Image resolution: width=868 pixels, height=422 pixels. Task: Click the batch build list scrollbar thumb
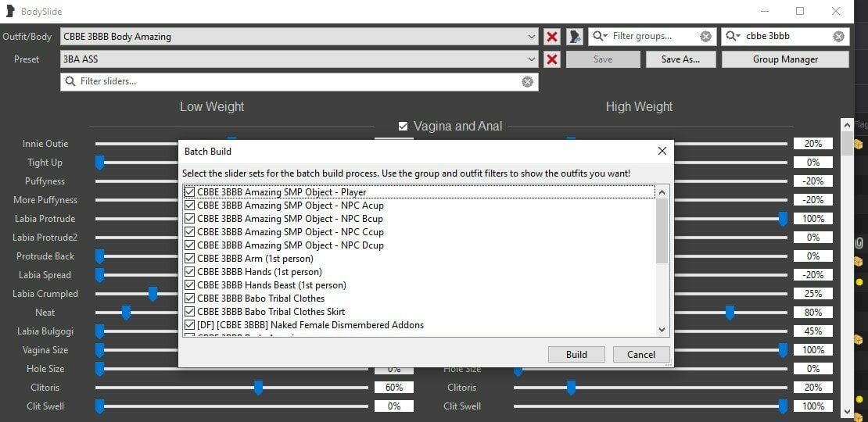point(662,231)
